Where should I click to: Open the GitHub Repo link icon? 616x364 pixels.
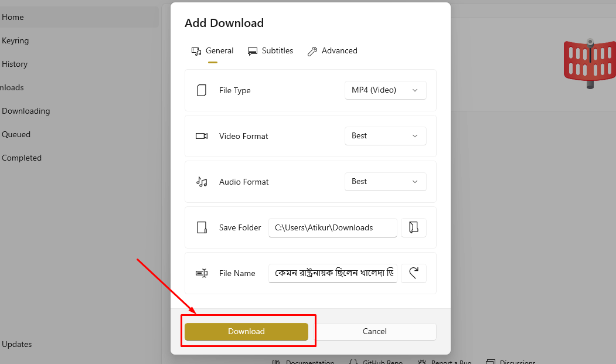click(x=352, y=362)
